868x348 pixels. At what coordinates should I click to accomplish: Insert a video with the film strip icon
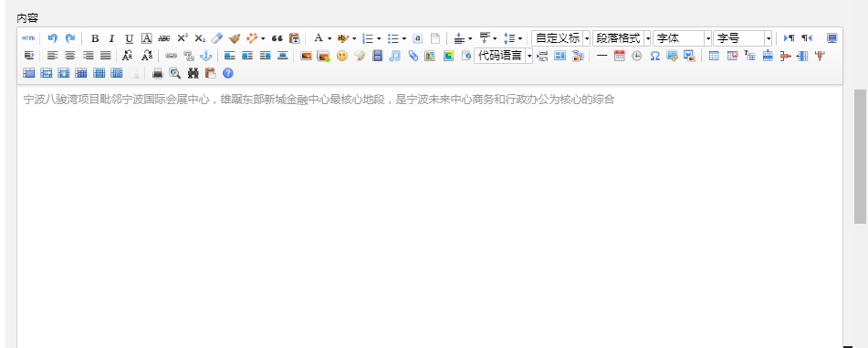377,56
